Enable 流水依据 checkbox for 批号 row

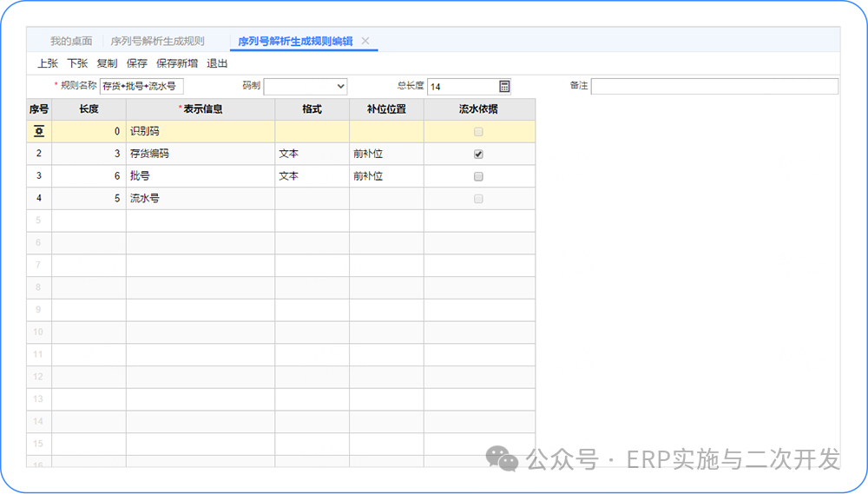478,176
